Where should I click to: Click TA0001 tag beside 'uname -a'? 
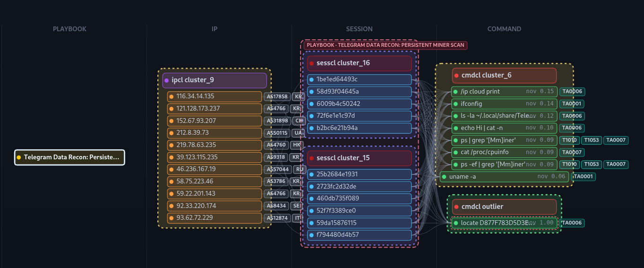[584, 177]
